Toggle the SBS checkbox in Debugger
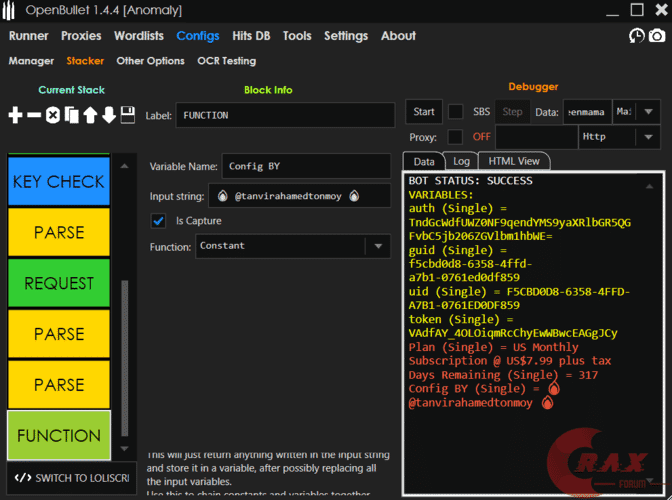The width and height of the screenshot is (672, 500). click(455, 112)
